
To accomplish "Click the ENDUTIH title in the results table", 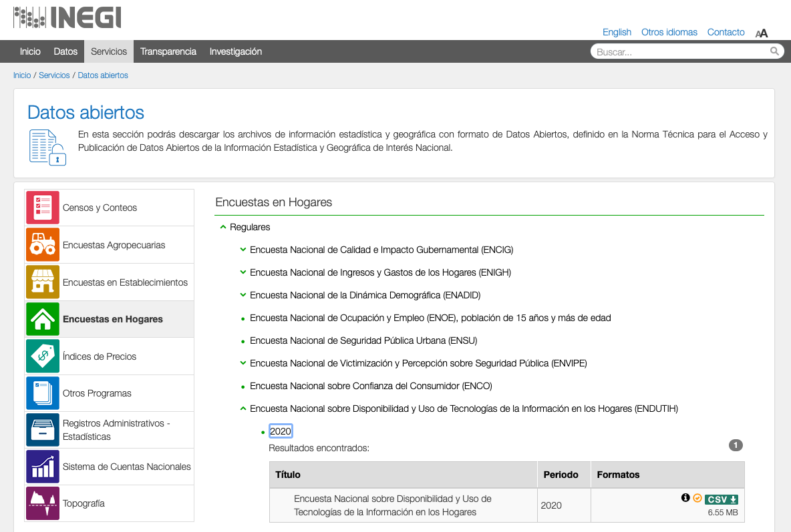I will coord(392,505).
